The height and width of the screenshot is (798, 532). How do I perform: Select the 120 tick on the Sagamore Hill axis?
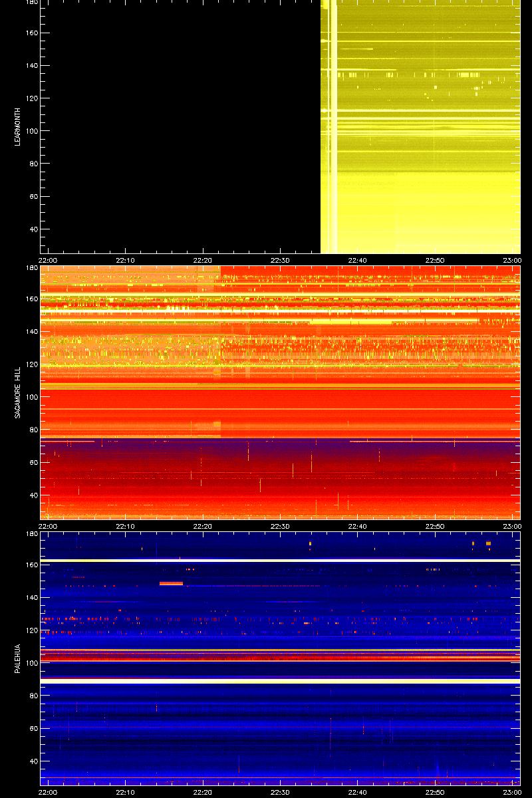coord(31,364)
